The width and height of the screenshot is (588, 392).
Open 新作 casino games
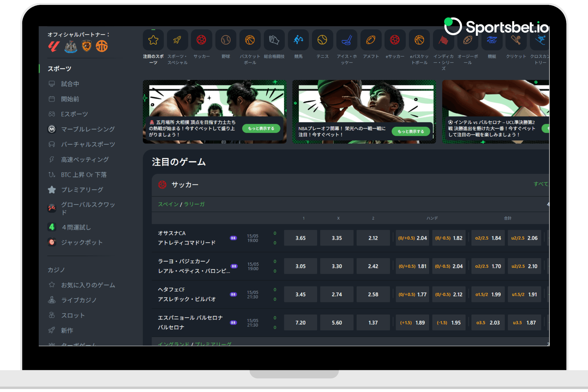point(61,331)
